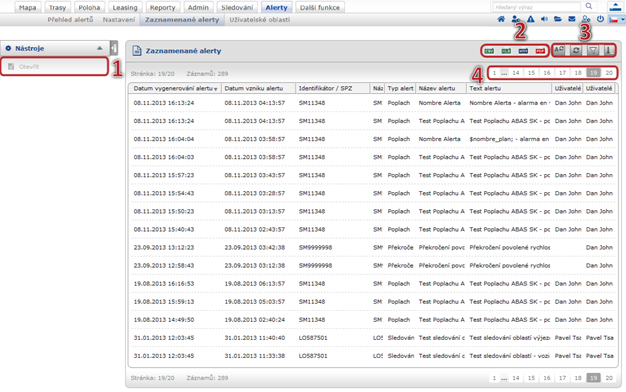The image size is (626, 392).
Task: Click the Hledaný výraz search field
Action: 536,7
